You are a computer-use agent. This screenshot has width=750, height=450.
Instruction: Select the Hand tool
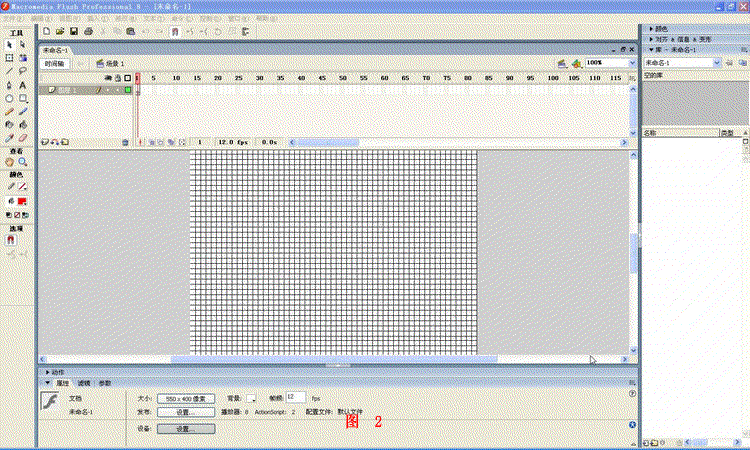click(10, 162)
